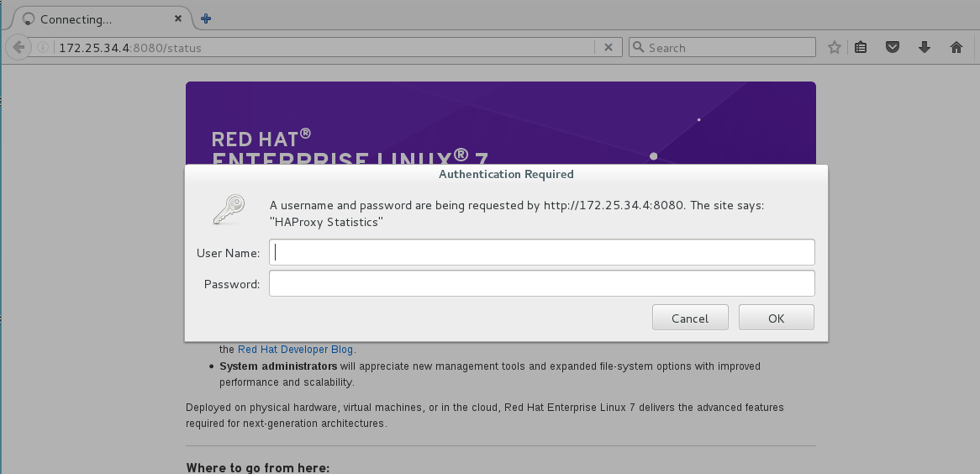980x474 pixels.
Task: Click the magnifier icon in Search box
Action: [638, 48]
